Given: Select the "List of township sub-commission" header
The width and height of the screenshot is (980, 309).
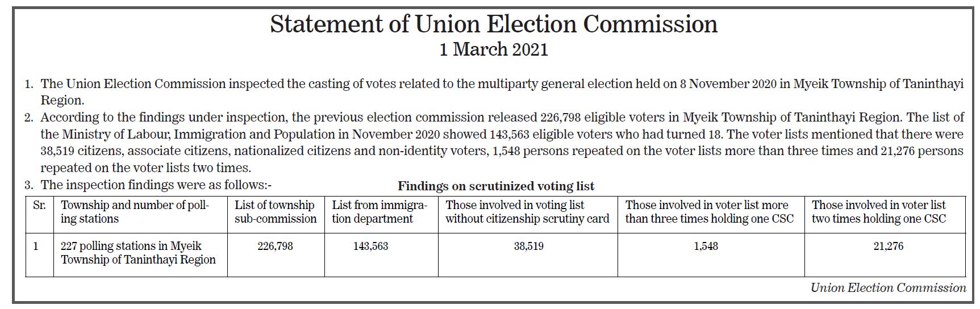Looking at the screenshot, I should tap(276, 212).
